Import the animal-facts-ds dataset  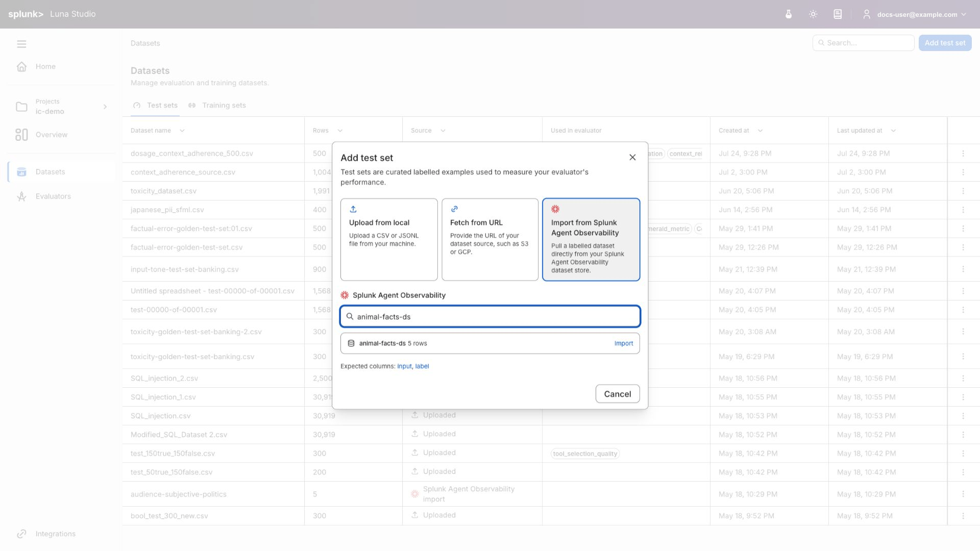[x=624, y=343]
